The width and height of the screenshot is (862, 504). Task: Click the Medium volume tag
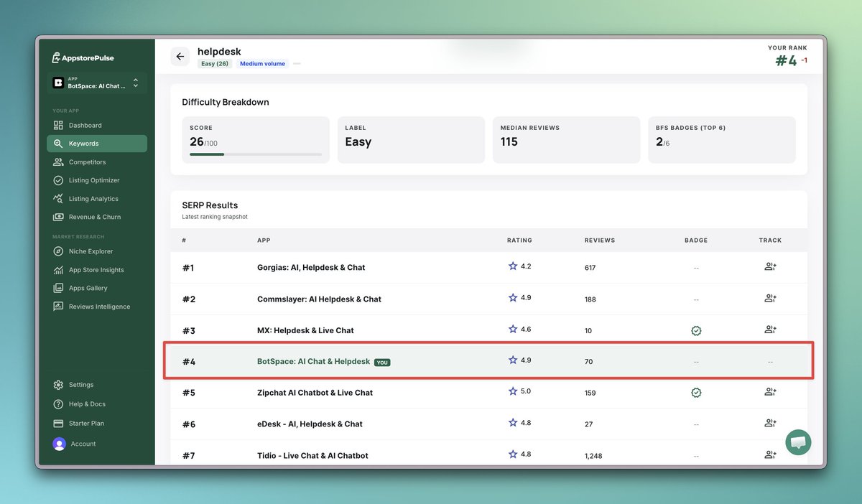pos(262,64)
